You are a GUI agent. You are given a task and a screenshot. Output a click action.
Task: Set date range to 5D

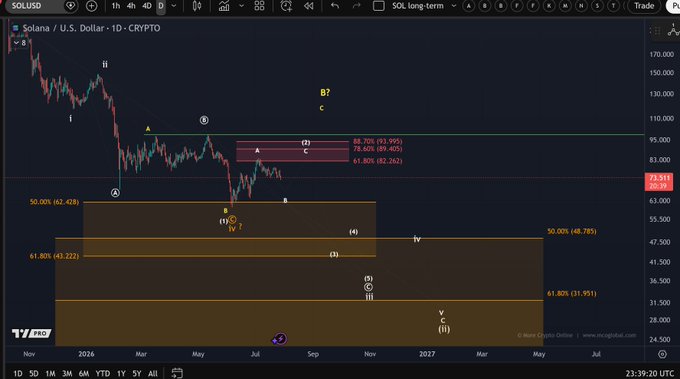point(34,373)
